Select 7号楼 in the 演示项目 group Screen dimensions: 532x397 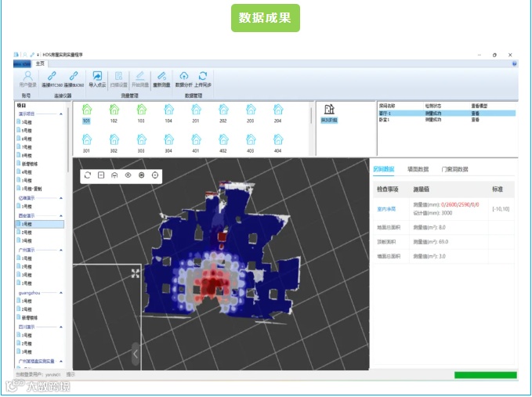click(x=24, y=147)
